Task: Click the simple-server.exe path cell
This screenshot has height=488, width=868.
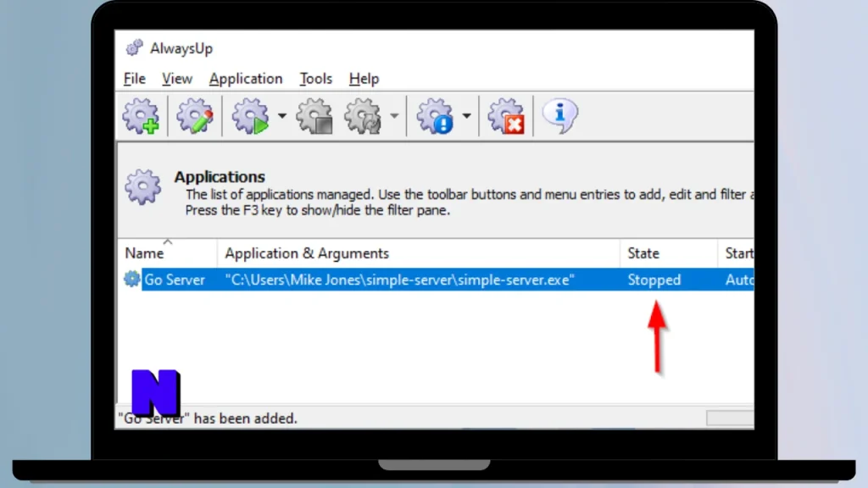Action: point(400,280)
